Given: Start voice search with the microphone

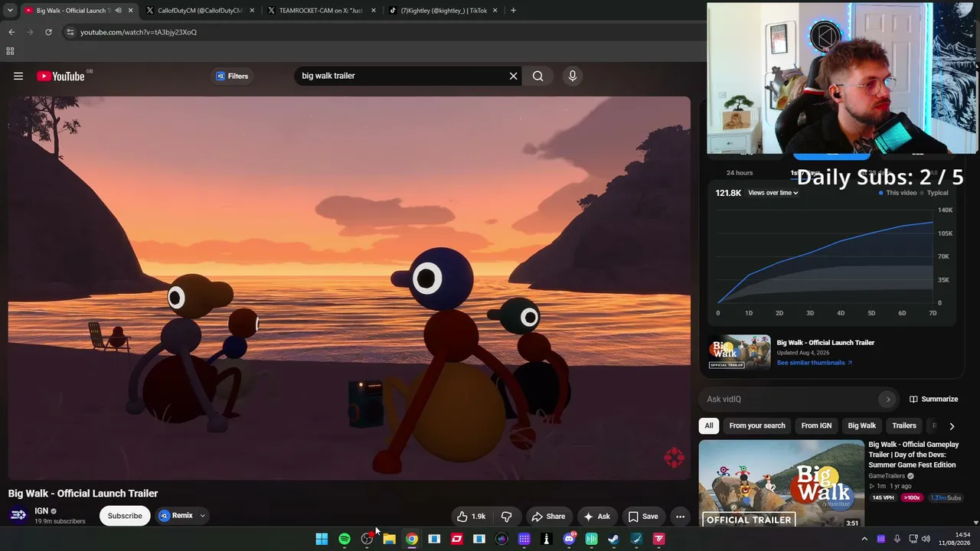Looking at the screenshot, I should click(572, 76).
